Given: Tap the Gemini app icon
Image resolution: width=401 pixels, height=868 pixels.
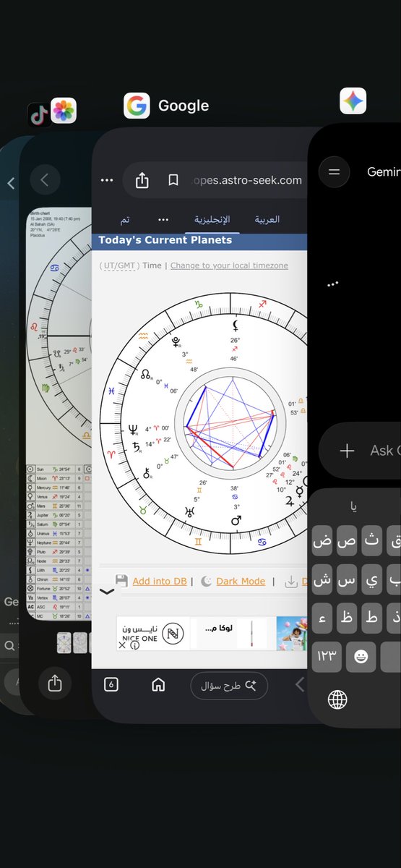Looking at the screenshot, I should (353, 101).
